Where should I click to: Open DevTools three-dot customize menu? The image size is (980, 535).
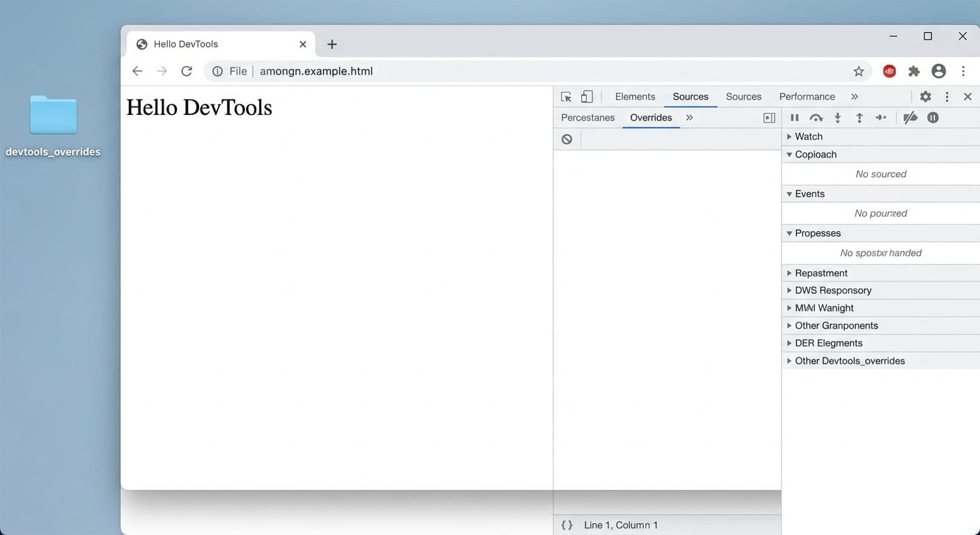click(947, 97)
